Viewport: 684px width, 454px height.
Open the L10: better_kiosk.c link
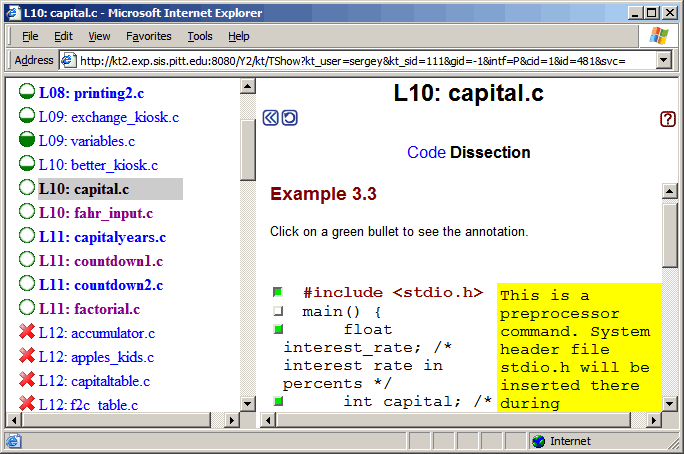point(98,165)
